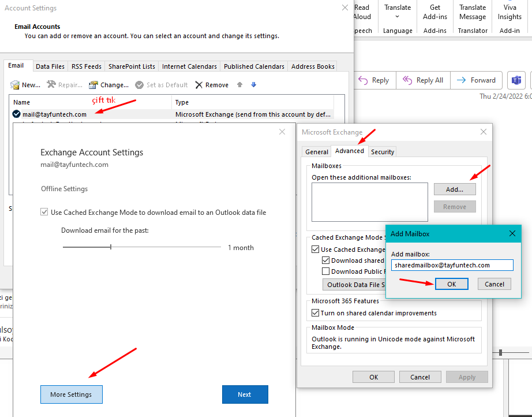The image size is (532, 417).
Task: Click the New account icon in toolbar
Action: point(16,85)
